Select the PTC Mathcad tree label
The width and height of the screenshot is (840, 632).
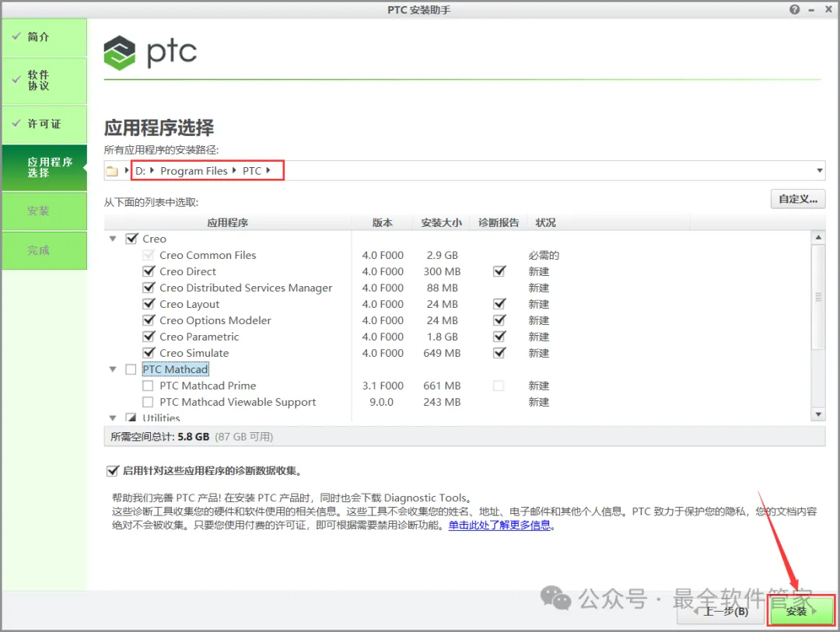pos(175,369)
